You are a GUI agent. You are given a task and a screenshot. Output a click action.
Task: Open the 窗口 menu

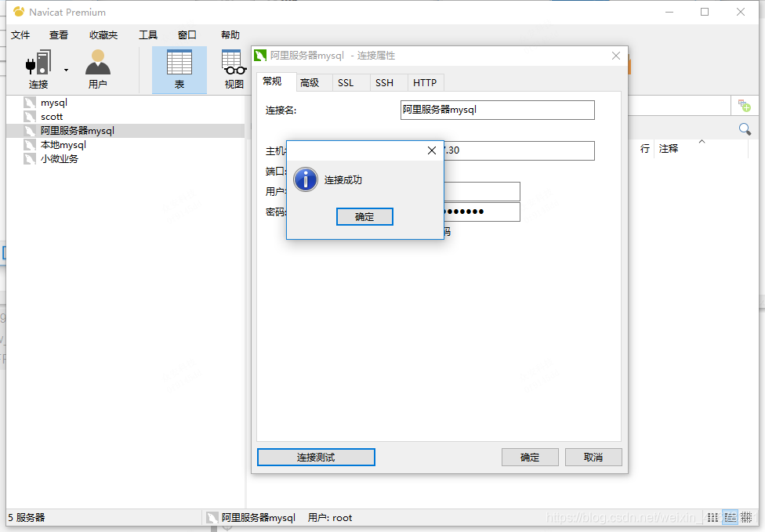187,35
